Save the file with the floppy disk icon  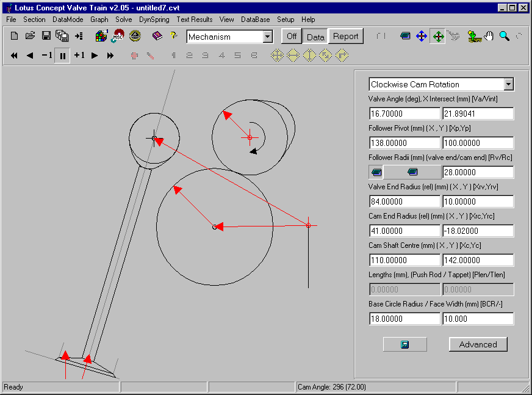click(46, 35)
